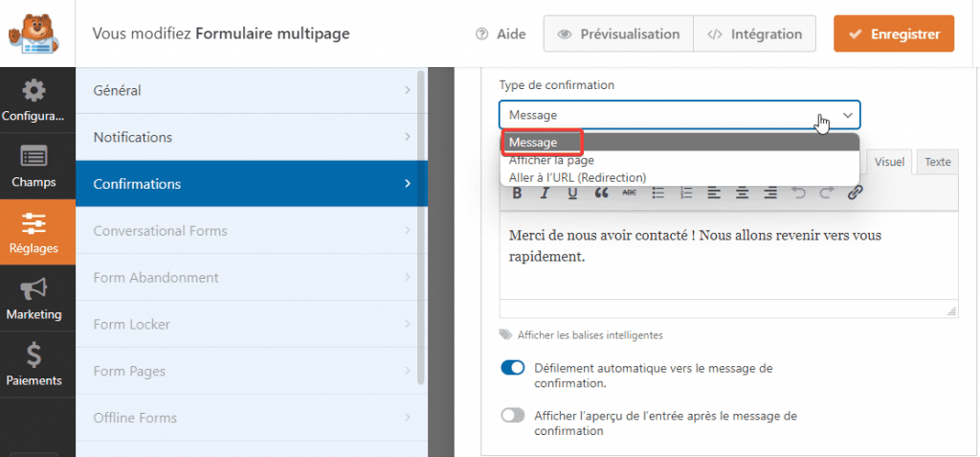Click the Prévisualisation button
The image size is (980, 457).
click(x=618, y=34)
